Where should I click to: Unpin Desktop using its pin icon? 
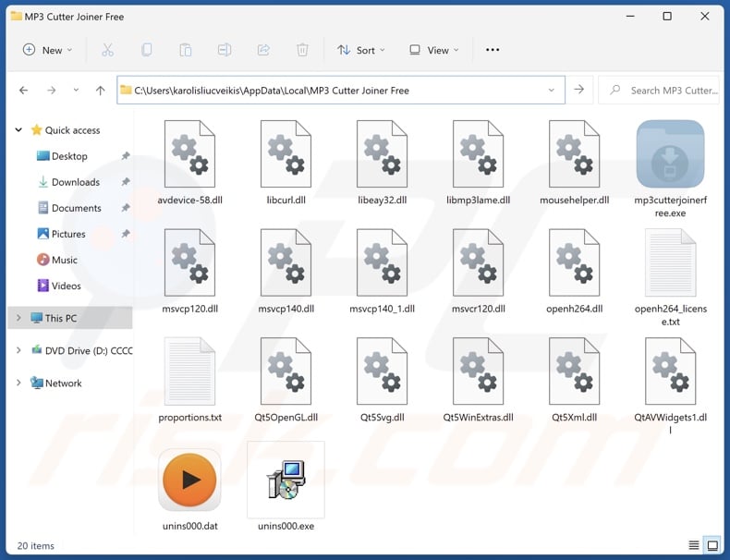point(126,156)
